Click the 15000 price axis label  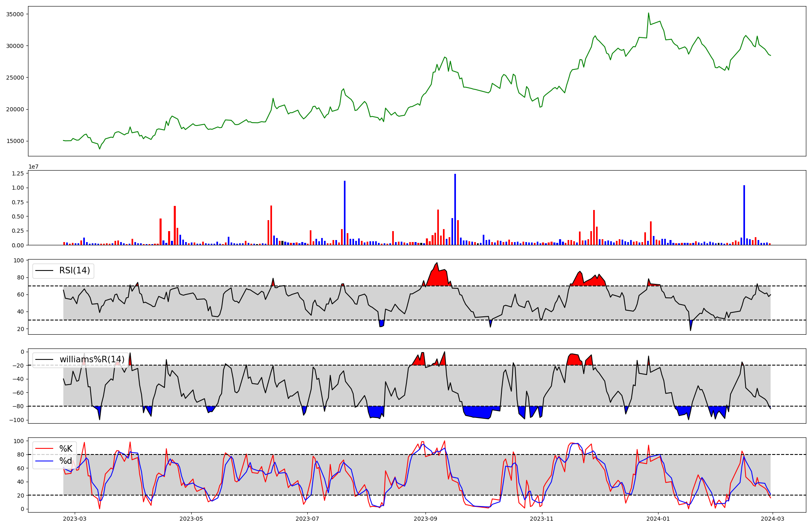click(x=15, y=141)
